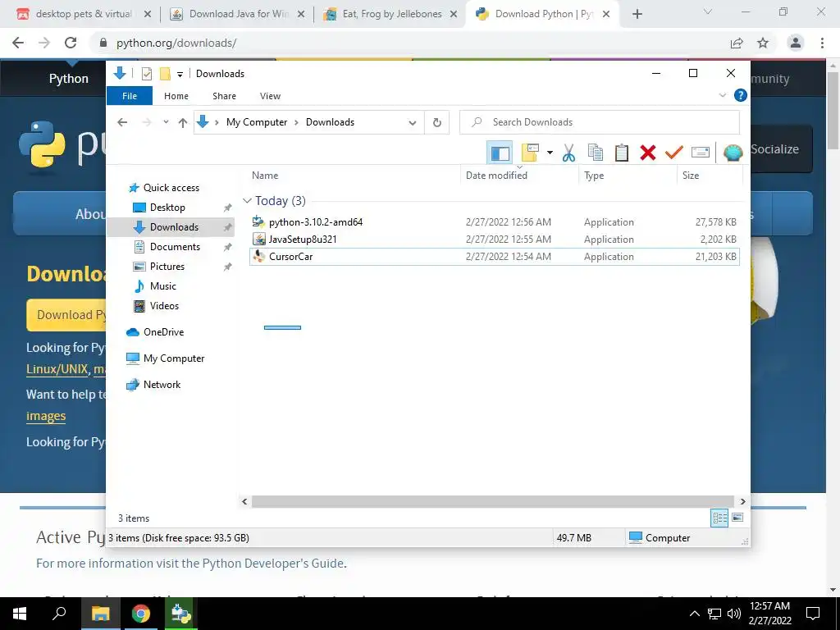Click the orange checkmark Properties icon
This screenshot has height=630, width=840.
coord(674,153)
